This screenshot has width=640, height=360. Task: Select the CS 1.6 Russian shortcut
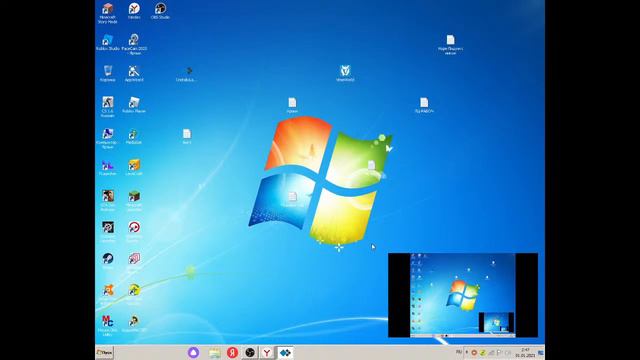click(x=108, y=107)
